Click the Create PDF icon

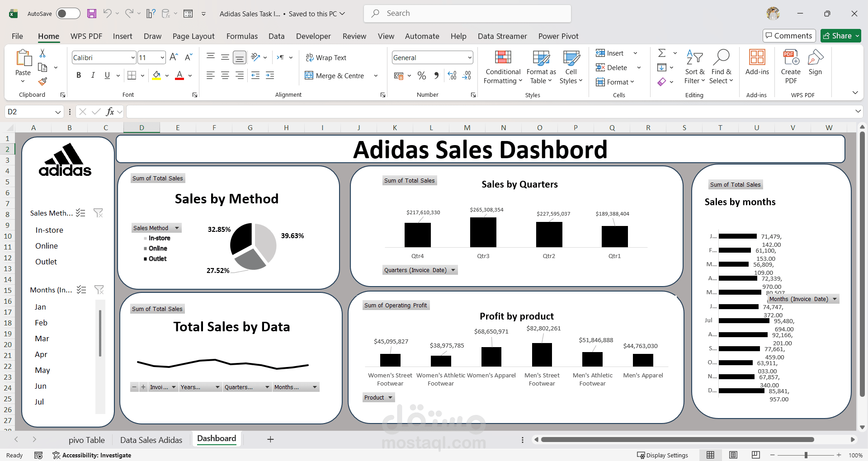pos(791,67)
